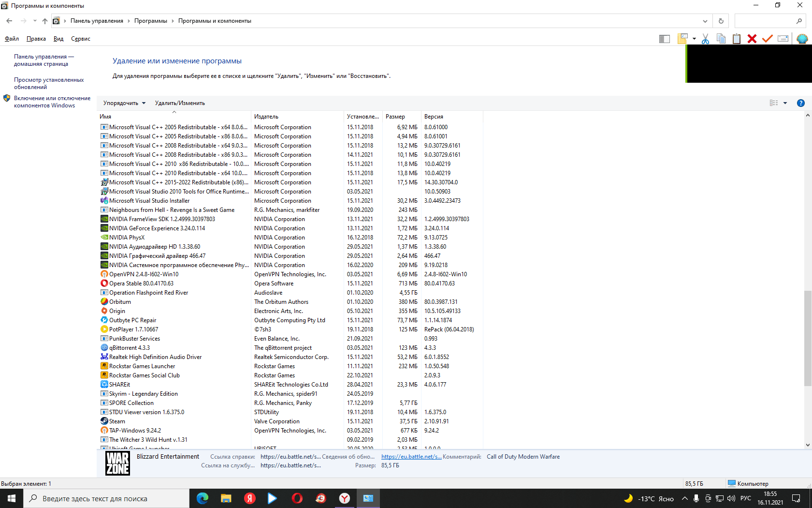Click the Windows Start button
Image resolution: width=812 pixels, height=508 pixels.
(x=12, y=498)
